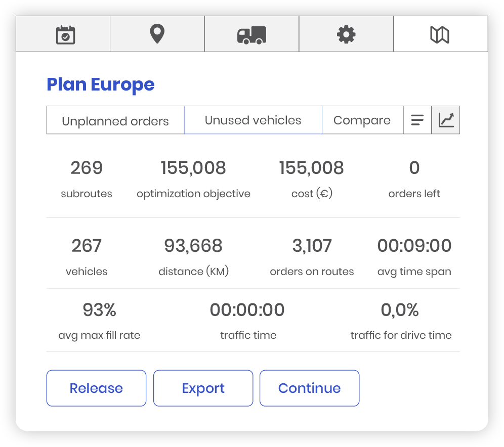Select the Unused vehicles tab

tap(253, 120)
